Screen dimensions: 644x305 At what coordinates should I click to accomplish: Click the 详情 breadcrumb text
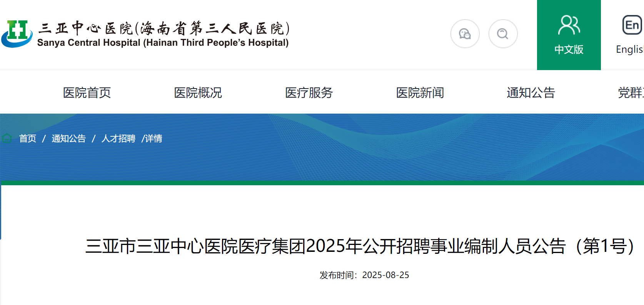153,139
